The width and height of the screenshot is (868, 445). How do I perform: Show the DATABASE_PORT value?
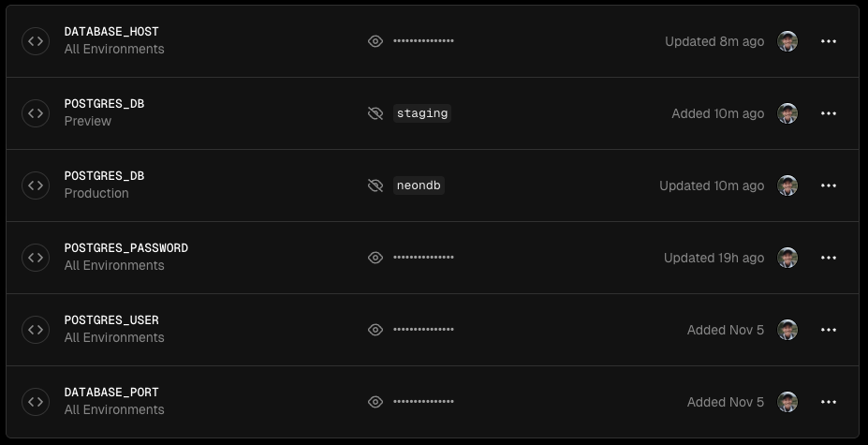(375, 402)
